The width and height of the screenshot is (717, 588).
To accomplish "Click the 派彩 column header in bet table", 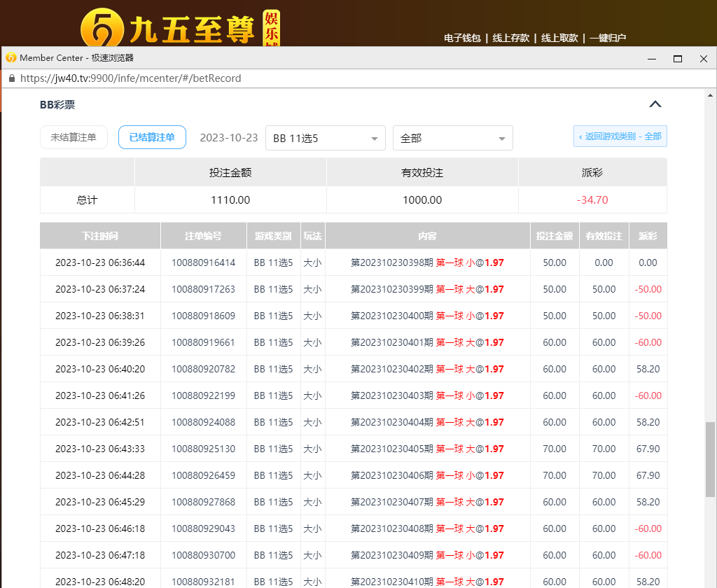I will pyautogui.click(x=648, y=236).
